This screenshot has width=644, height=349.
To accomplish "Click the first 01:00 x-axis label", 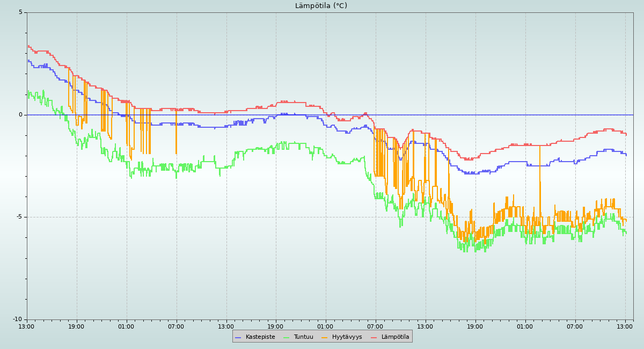I will [126, 326].
